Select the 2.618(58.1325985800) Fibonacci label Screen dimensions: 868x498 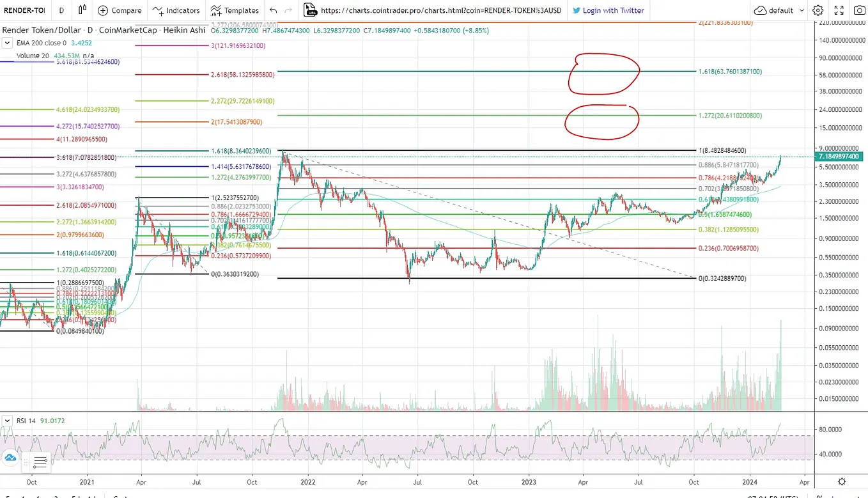tap(242, 75)
